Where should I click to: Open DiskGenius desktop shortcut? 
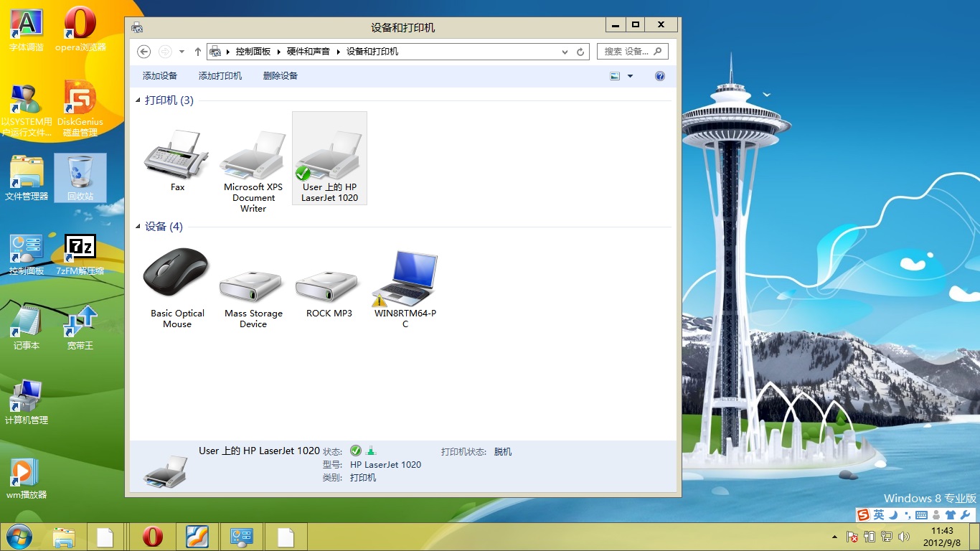80,109
